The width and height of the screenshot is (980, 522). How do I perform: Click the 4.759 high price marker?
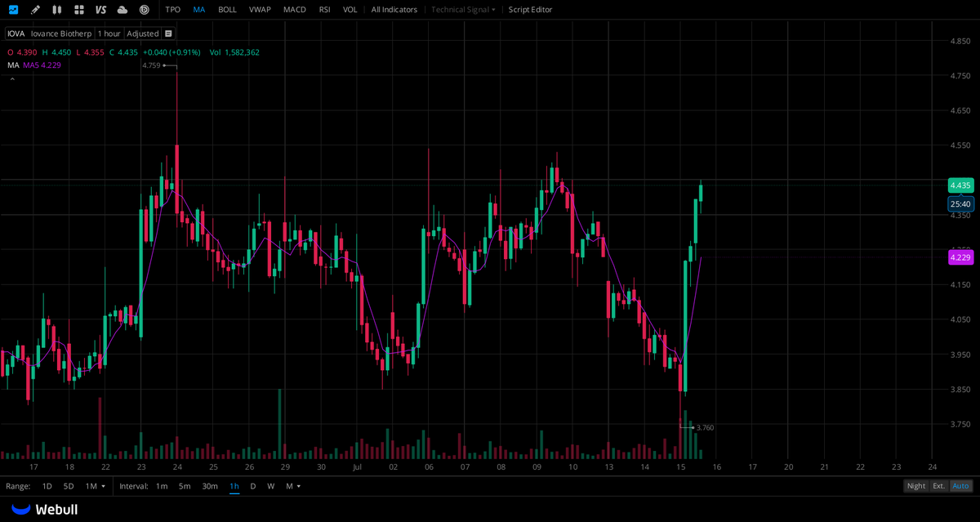pyautogui.click(x=151, y=65)
